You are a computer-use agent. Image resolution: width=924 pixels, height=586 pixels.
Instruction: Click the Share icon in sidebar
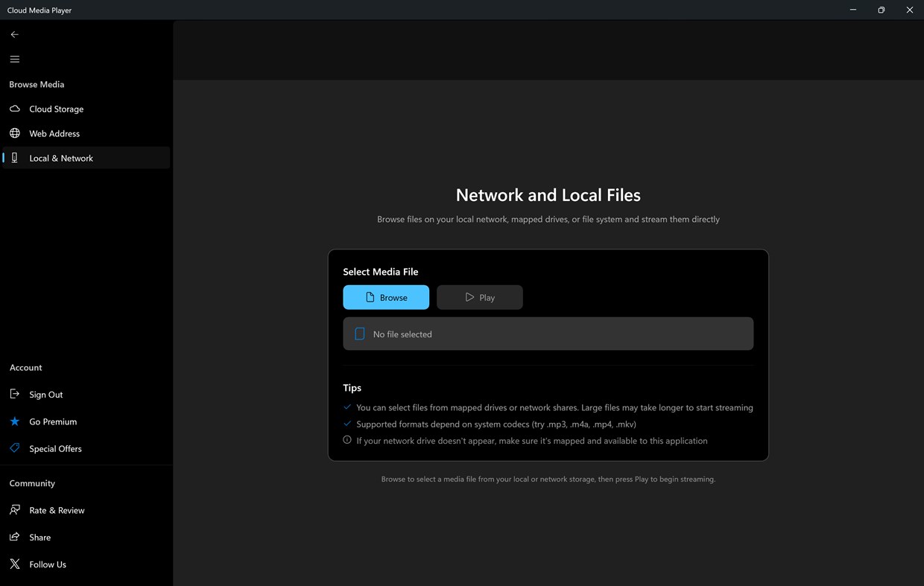[14, 537]
